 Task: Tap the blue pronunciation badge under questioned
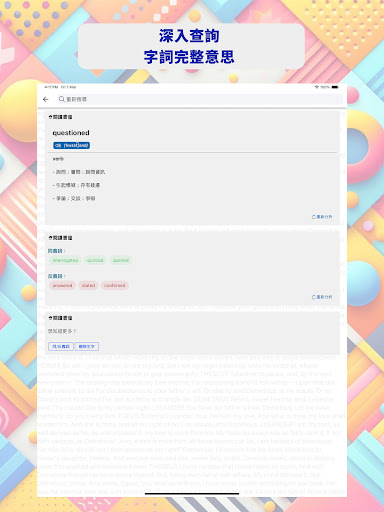[x=71, y=145]
